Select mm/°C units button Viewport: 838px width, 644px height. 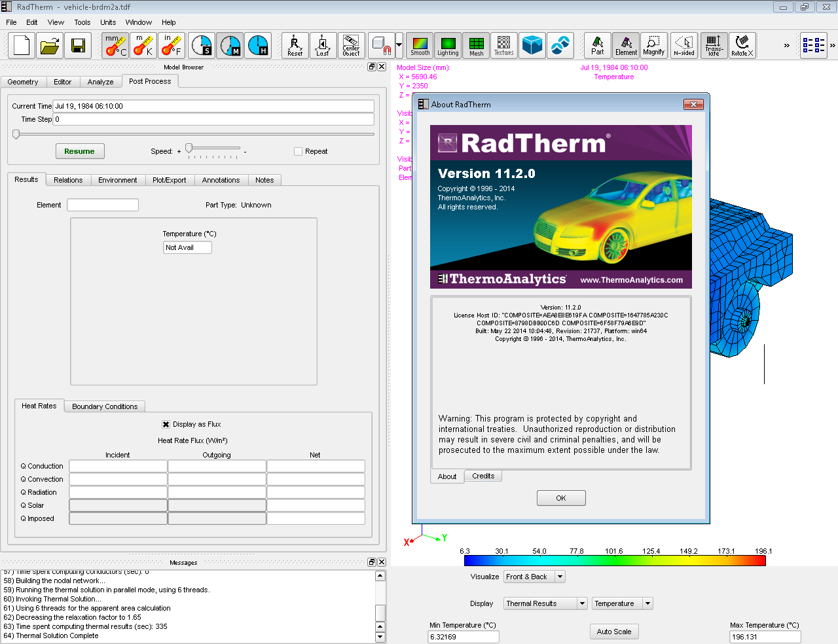coord(116,46)
